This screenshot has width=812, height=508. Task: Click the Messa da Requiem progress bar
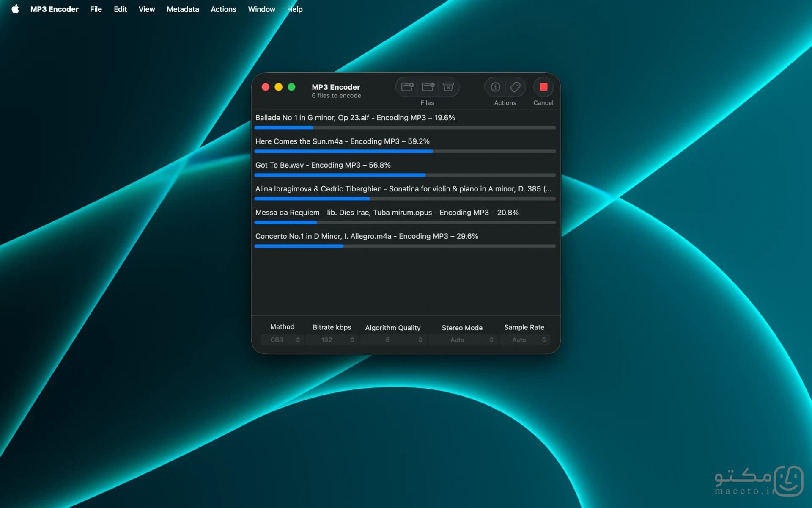click(405, 222)
